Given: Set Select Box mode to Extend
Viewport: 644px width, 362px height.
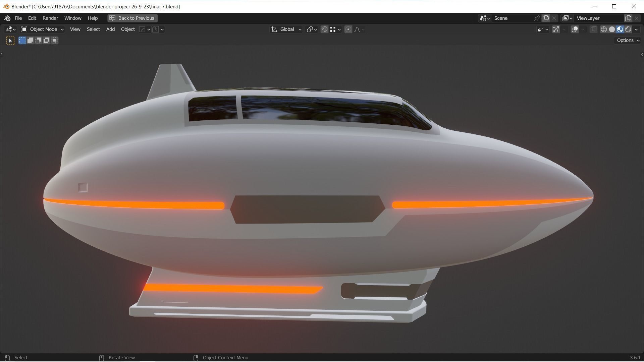Looking at the screenshot, I should [x=30, y=40].
